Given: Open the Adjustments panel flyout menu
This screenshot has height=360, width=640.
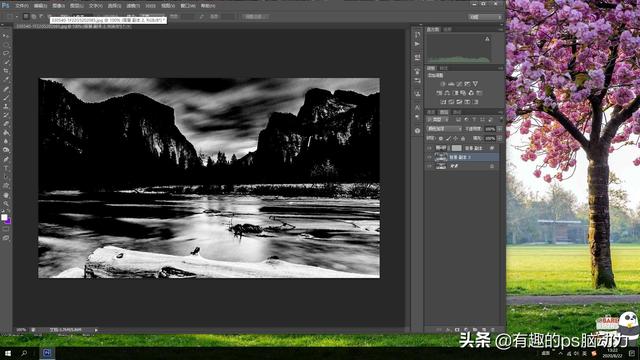Looking at the screenshot, I should (501, 68).
